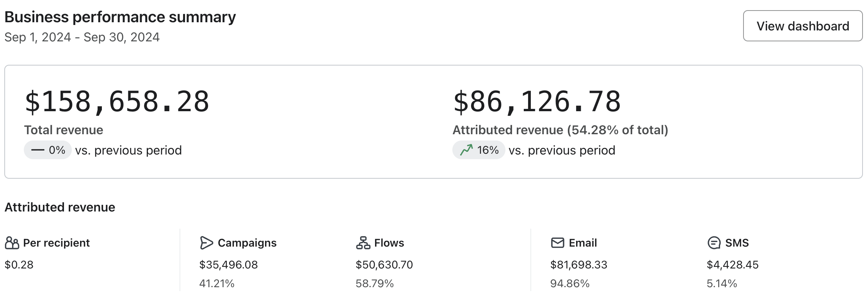Click the Flows label
Viewport: 868px width, 295px height.
[x=389, y=243]
